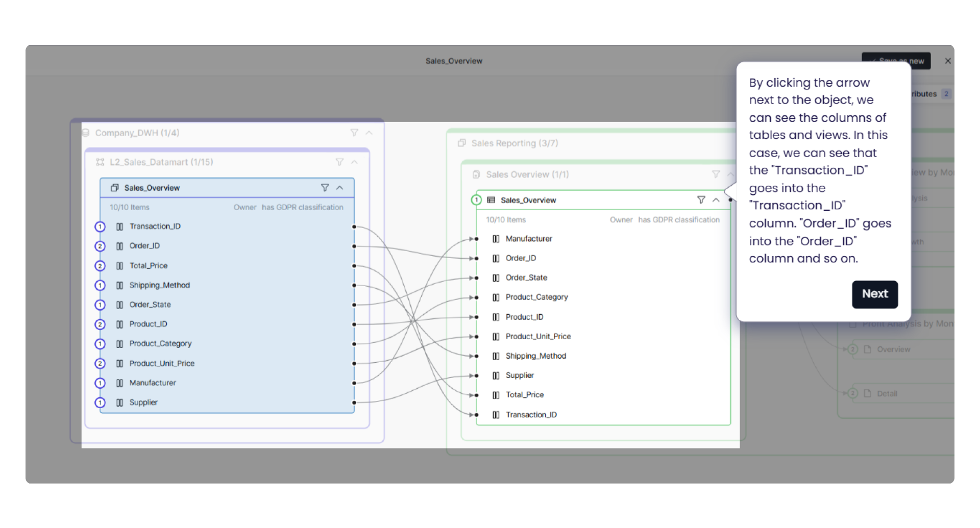Click the count badge next to Total_Price on left

click(100, 266)
